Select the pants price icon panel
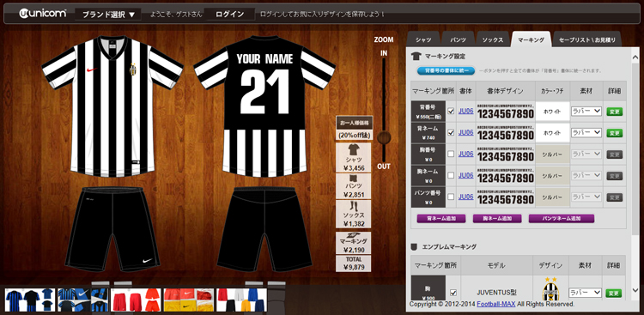The image size is (644, 315). tap(353, 186)
